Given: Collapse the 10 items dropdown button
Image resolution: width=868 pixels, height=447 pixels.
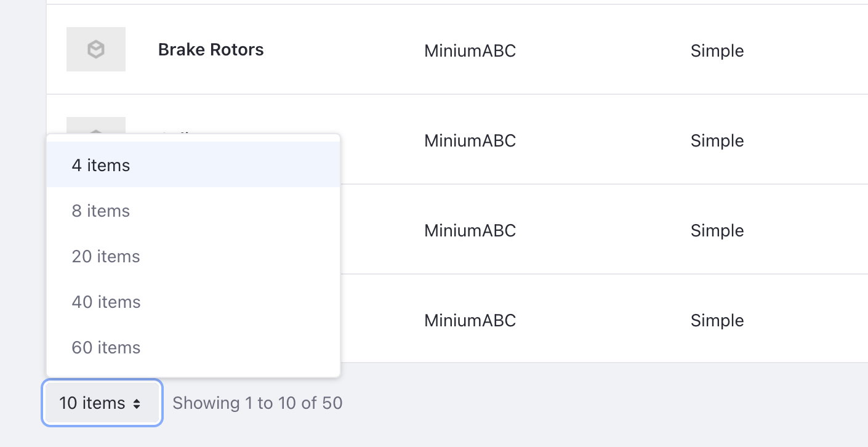Looking at the screenshot, I should (102, 403).
